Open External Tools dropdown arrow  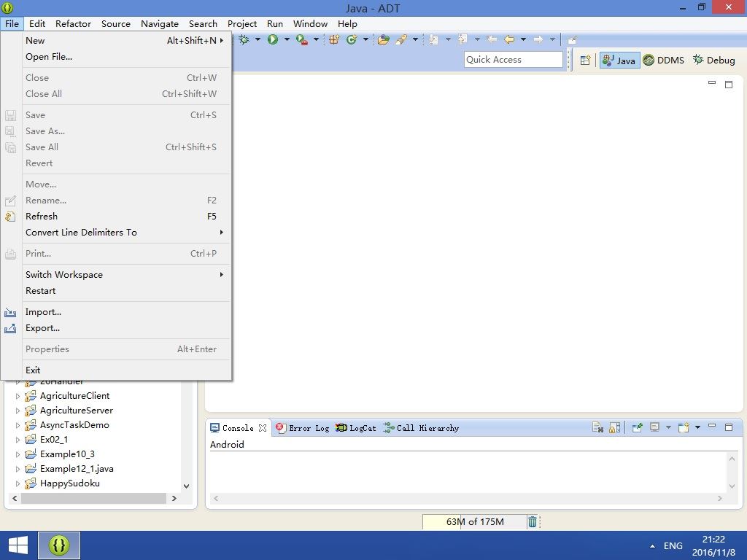[x=316, y=39]
